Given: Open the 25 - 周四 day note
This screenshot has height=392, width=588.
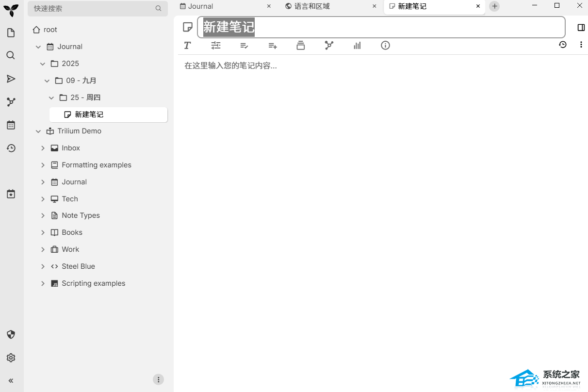Looking at the screenshot, I should 85,98.
